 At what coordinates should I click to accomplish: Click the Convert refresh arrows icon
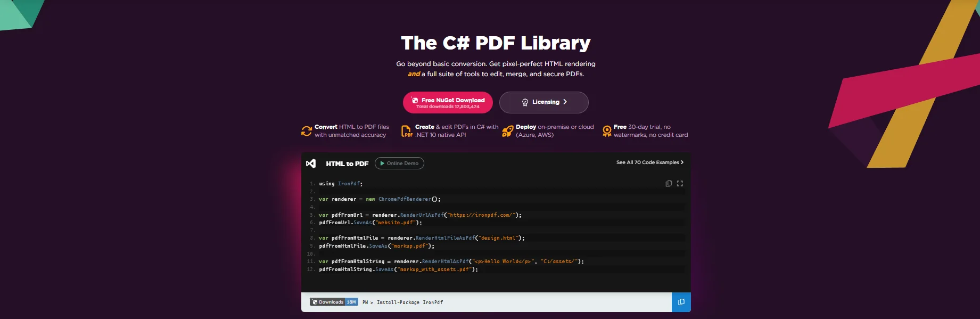coord(307,131)
